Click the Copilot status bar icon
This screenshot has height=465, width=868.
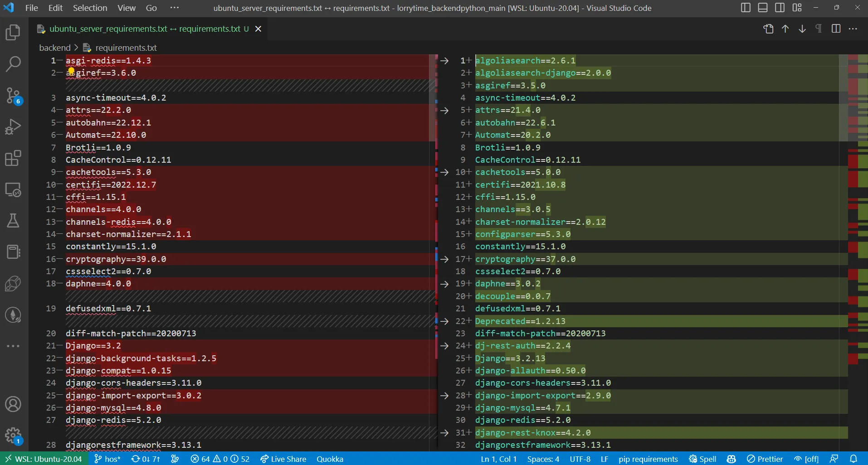(731, 459)
